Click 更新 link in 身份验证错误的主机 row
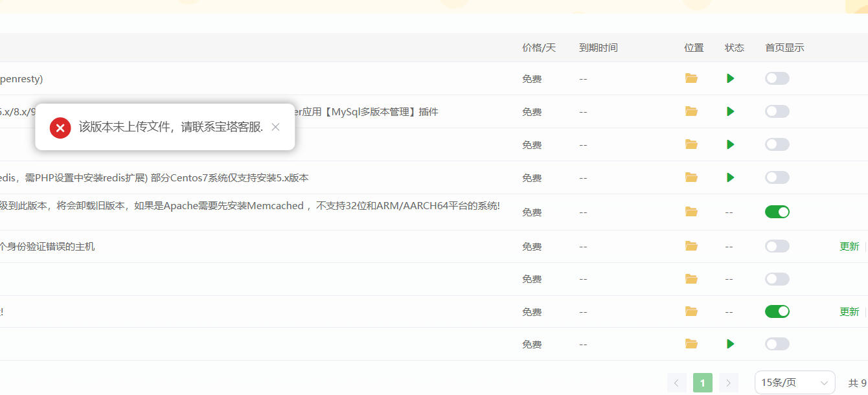 pos(849,246)
